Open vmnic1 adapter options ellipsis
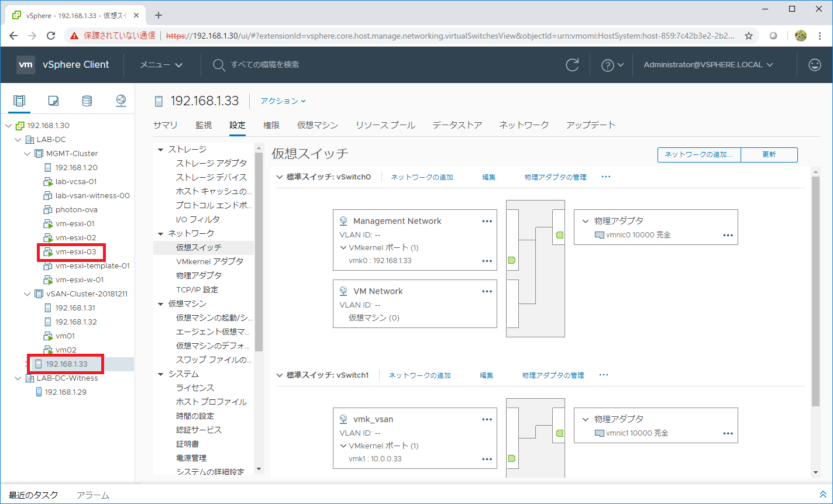The image size is (833, 504). (728, 433)
